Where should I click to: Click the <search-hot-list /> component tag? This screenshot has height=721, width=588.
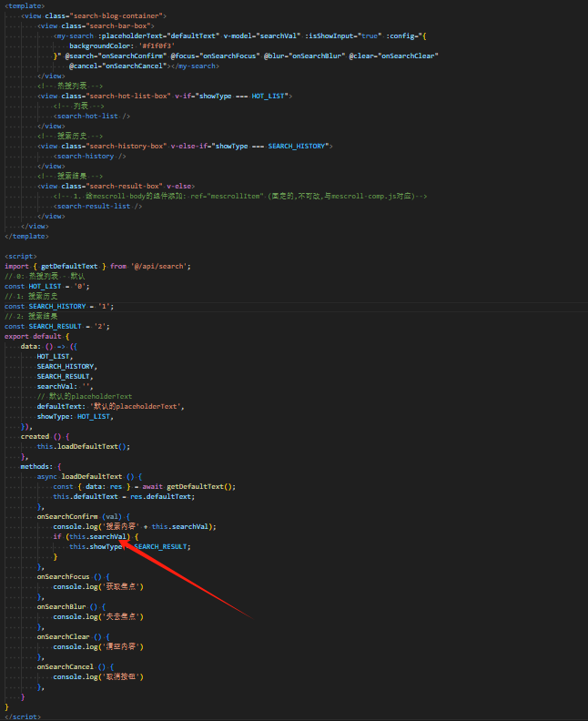(92, 117)
